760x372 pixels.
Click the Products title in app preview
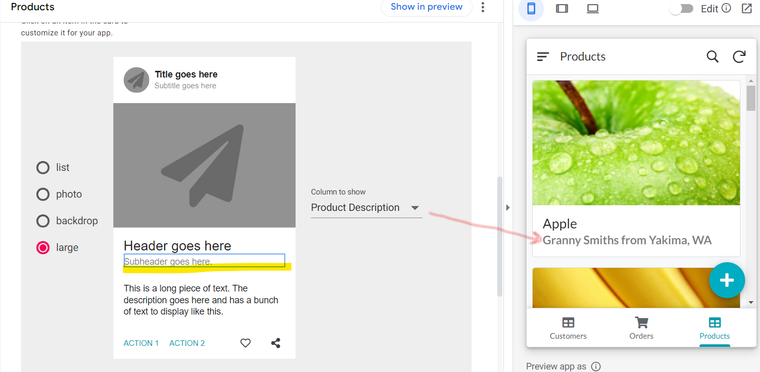pyautogui.click(x=583, y=57)
